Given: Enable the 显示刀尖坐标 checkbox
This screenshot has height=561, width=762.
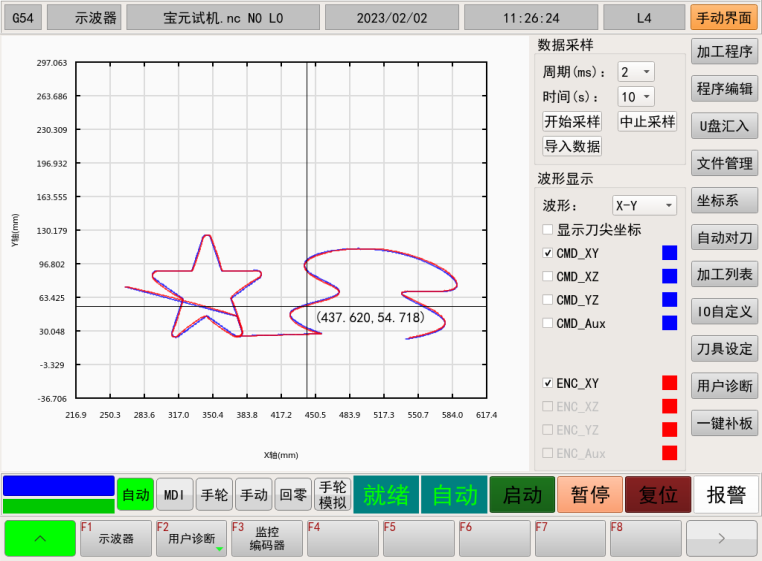Looking at the screenshot, I should click(547, 229).
